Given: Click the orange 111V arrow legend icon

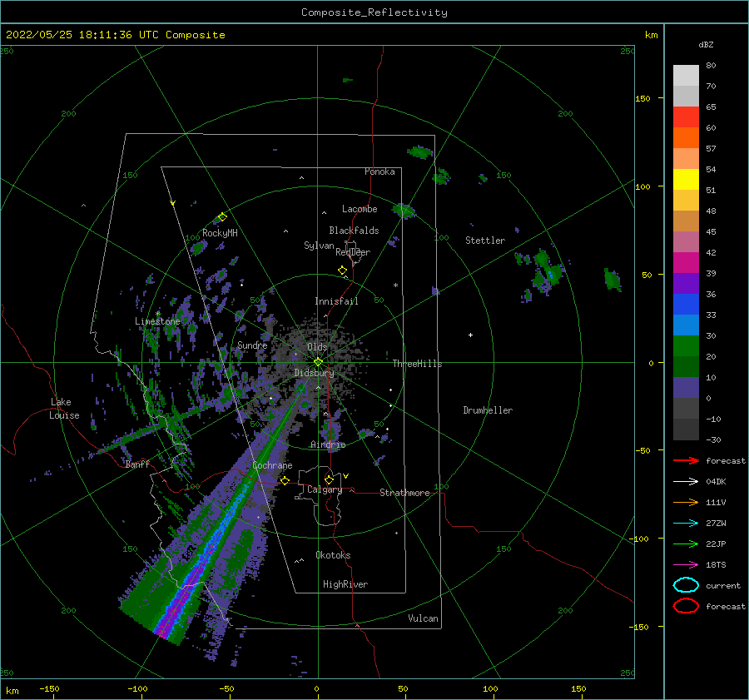Looking at the screenshot, I should pyautogui.click(x=686, y=502).
